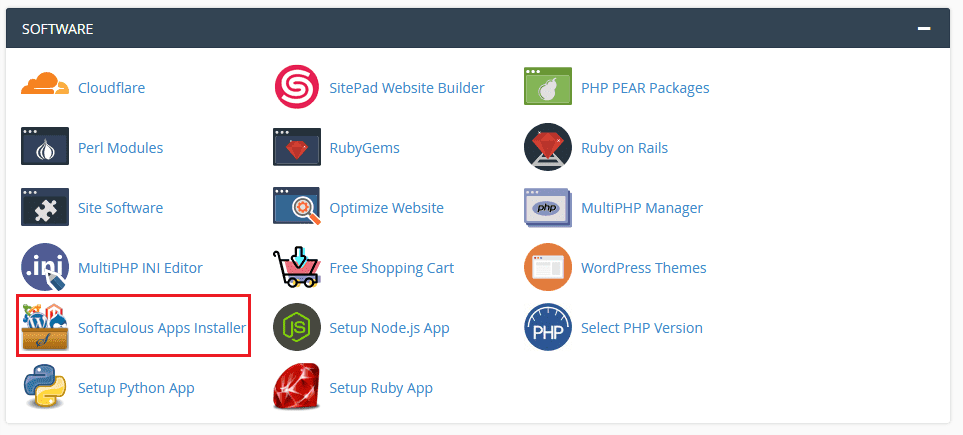963x435 pixels.
Task: Click the Optimize Website magnifier icon
Action: click(x=297, y=206)
